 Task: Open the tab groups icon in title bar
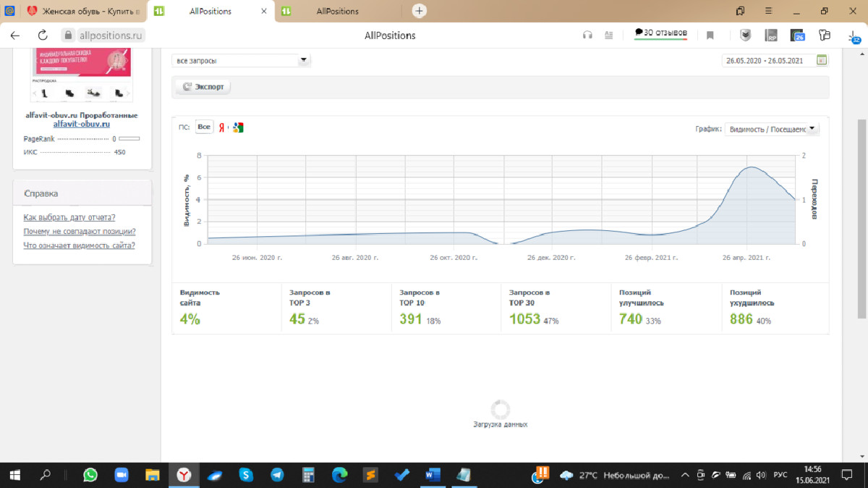tap(740, 11)
